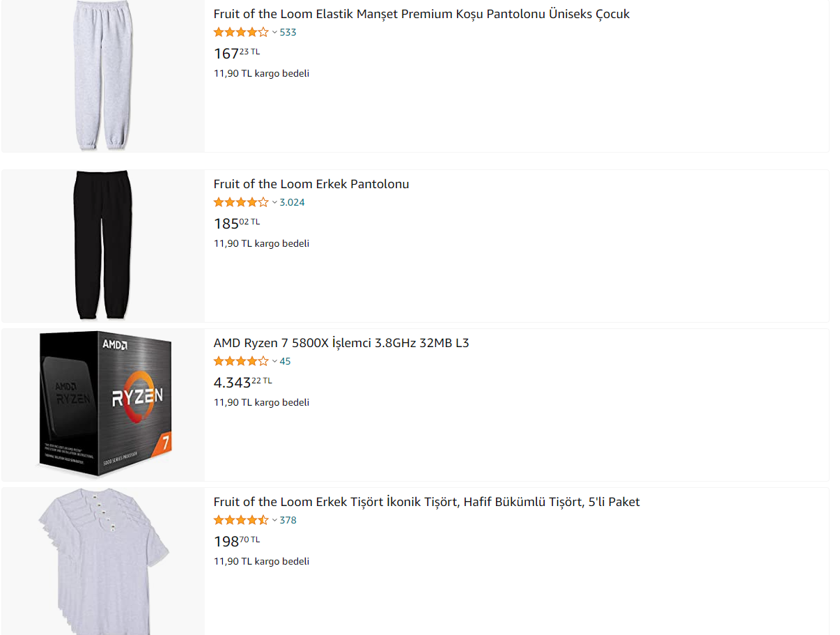The image size is (840, 635).
Task: Open the rating chevron beside 45 reviews
Action: point(274,361)
